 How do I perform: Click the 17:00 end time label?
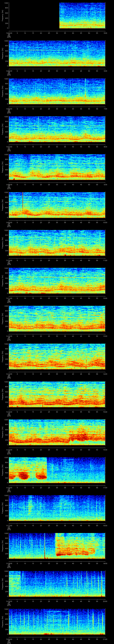point(105,487)
